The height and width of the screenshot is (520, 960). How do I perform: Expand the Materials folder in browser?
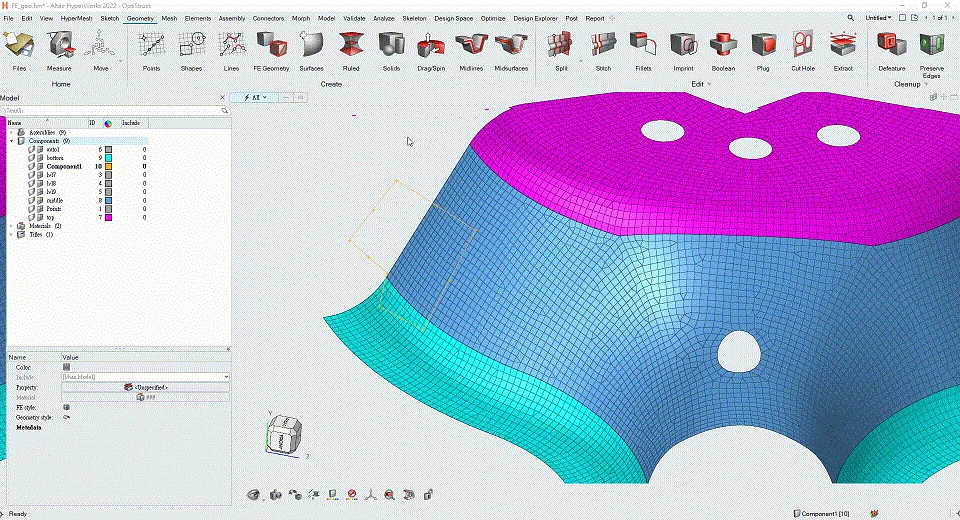pos(11,226)
